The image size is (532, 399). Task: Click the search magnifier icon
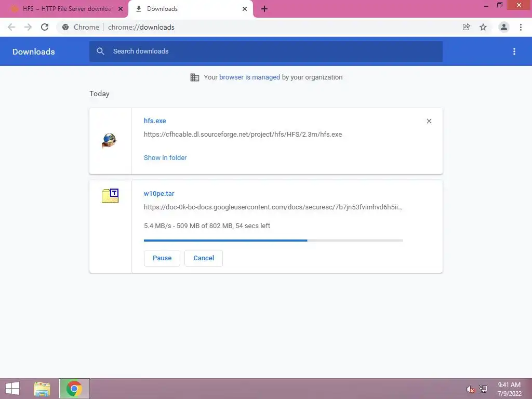point(100,51)
